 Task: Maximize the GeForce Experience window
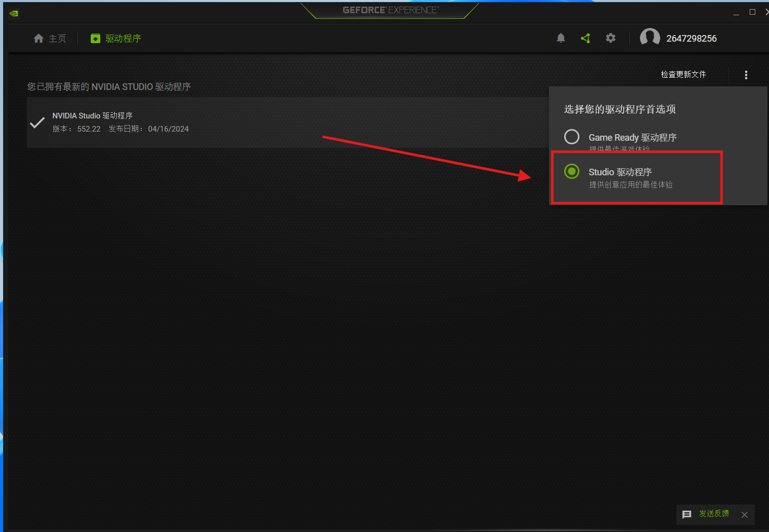[x=752, y=12]
